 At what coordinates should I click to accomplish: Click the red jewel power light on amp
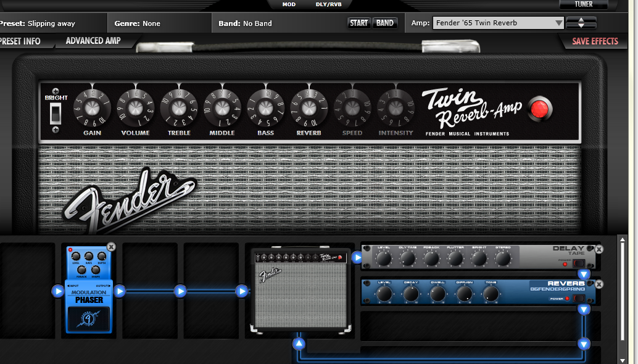click(540, 109)
